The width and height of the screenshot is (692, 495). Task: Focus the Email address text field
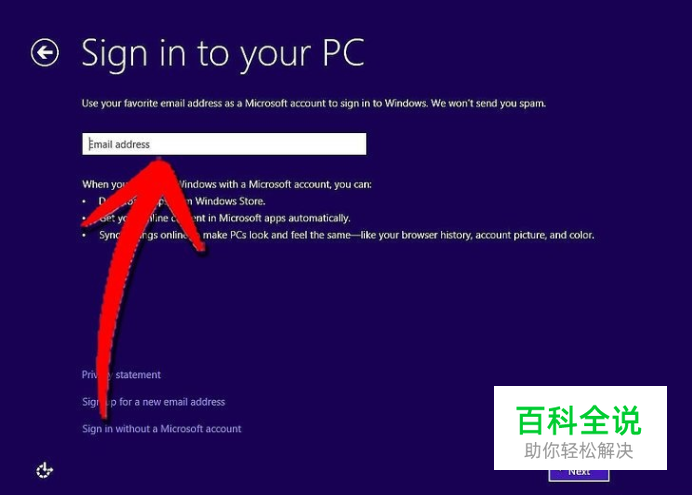(224, 144)
